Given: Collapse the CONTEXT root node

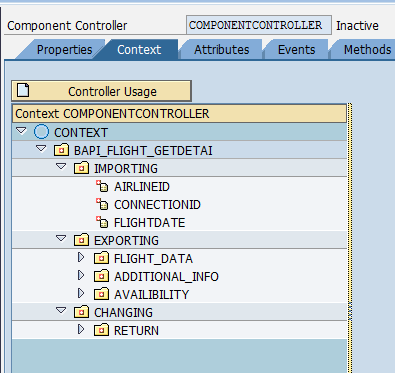Looking at the screenshot, I should (21, 131).
